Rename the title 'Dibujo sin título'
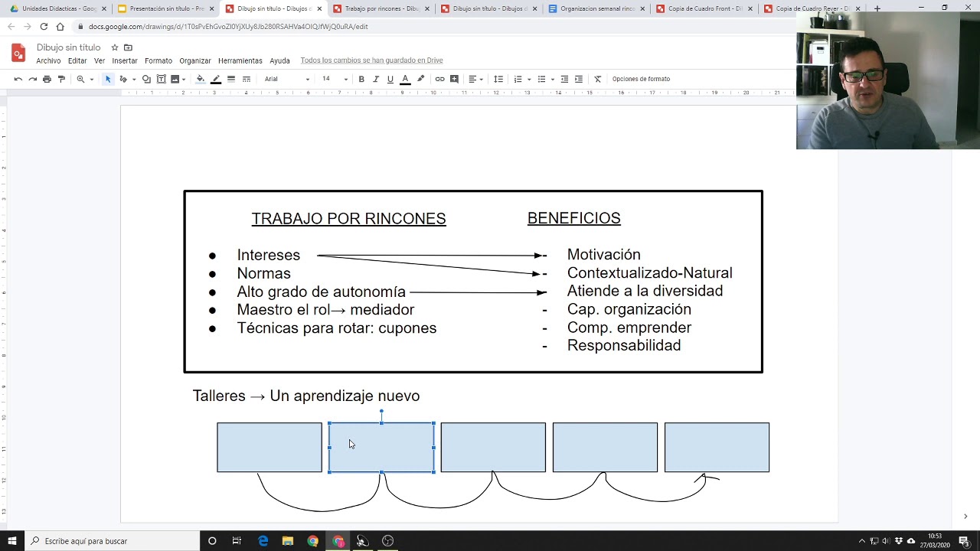This screenshot has width=980, height=551. (68, 47)
